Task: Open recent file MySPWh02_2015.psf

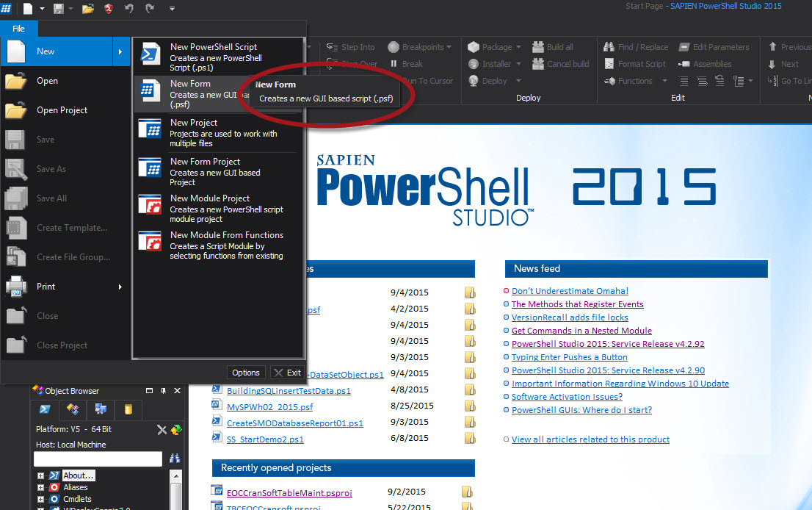Action: coord(269,407)
